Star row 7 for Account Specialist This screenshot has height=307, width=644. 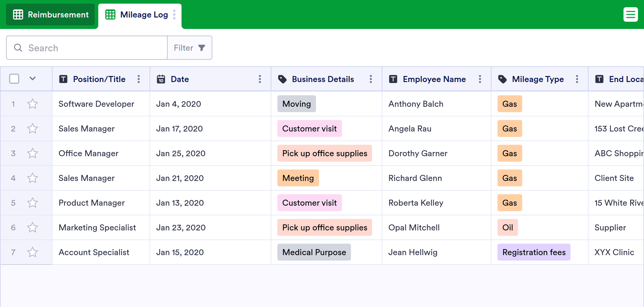point(33,252)
